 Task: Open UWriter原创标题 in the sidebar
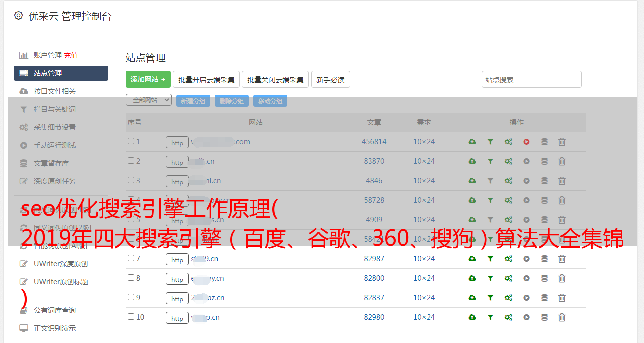coord(61,282)
